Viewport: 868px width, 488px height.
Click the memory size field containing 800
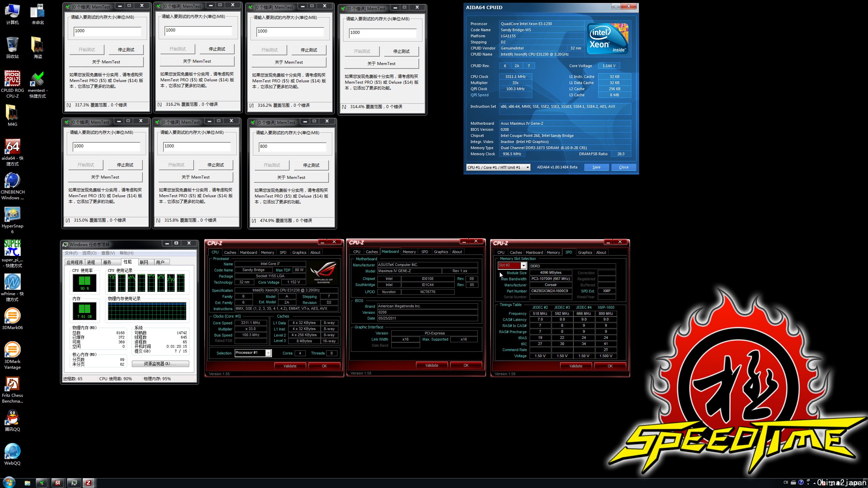pos(292,147)
